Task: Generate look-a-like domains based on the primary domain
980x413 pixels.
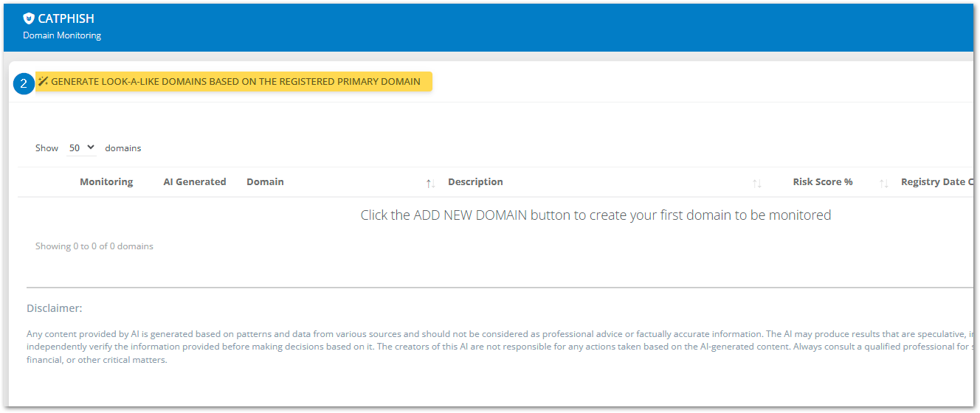Action: 234,82
